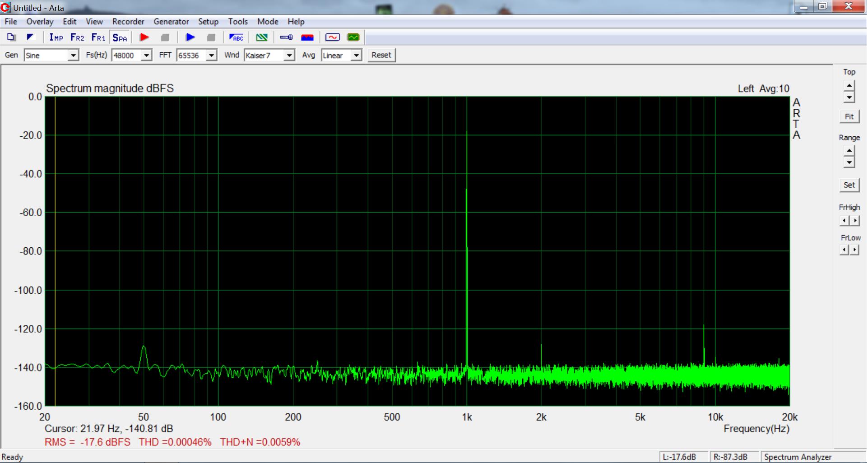This screenshot has height=463, width=868.
Task: Switch to FR2 dual-channel mode
Action: 77,37
